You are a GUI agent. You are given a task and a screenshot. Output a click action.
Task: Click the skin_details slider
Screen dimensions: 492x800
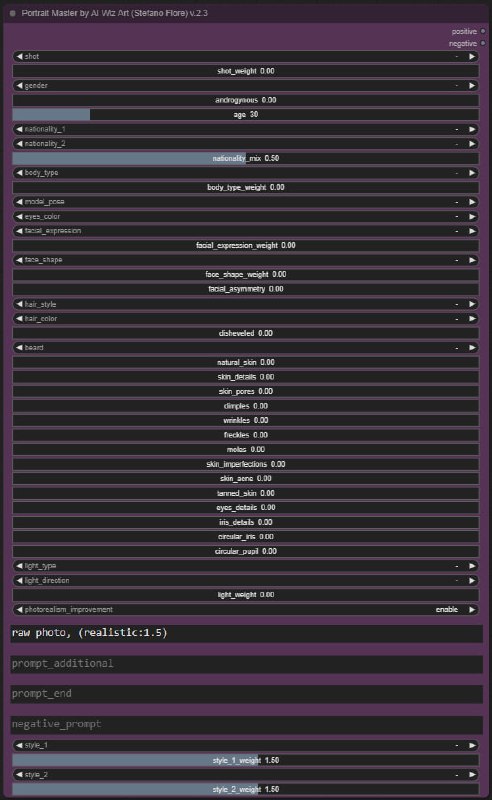pyautogui.click(x=245, y=377)
